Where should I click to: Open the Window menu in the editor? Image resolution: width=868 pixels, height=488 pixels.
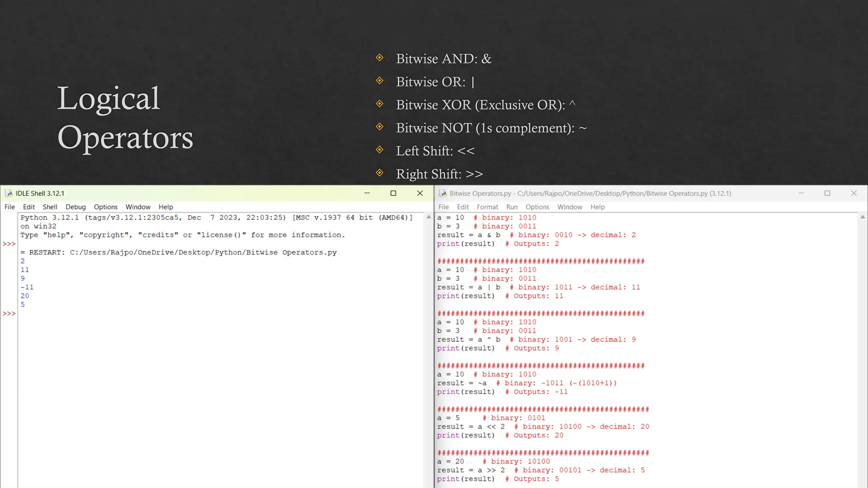pos(569,207)
